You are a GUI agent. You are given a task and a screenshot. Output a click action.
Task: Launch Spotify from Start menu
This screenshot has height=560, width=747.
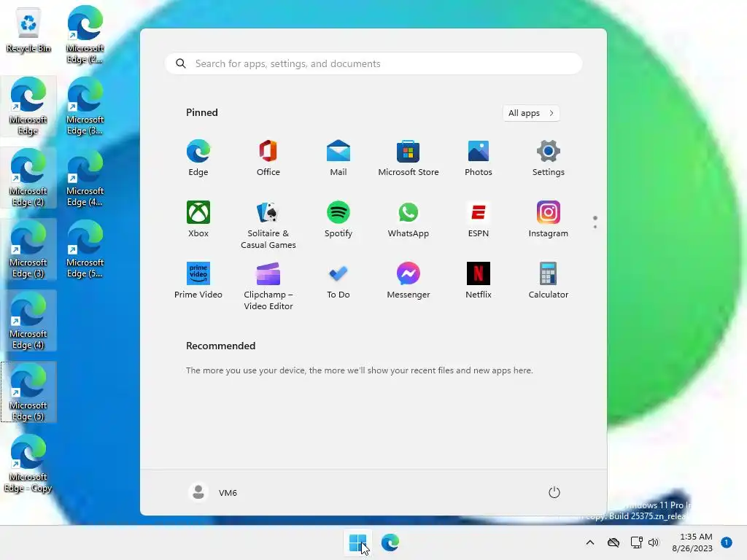tap(338, 219)
